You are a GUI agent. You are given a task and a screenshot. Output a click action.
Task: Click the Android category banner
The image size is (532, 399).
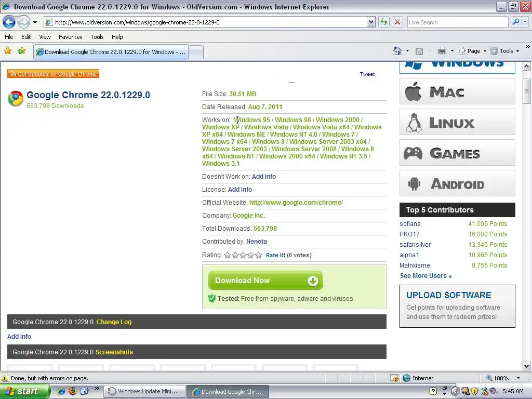coord(457,183)
